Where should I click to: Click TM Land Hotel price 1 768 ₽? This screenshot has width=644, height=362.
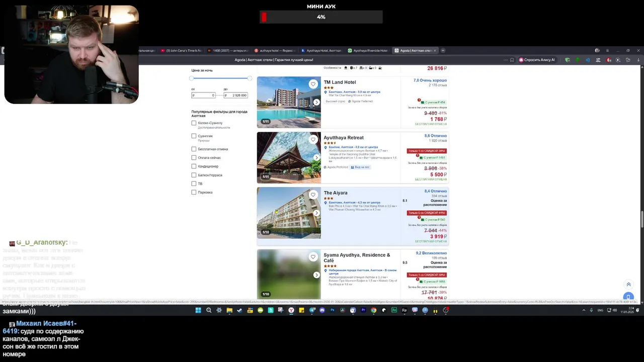coord(438,119)
